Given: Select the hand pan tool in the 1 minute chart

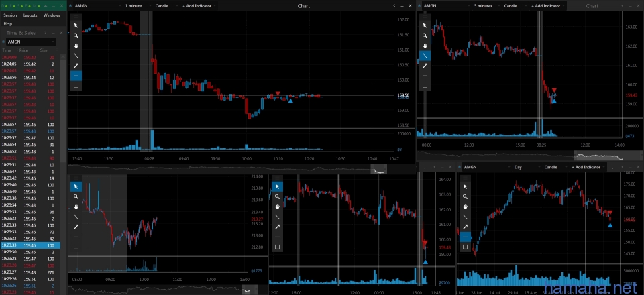Looking at the screenshot, I should coord(76,46).
